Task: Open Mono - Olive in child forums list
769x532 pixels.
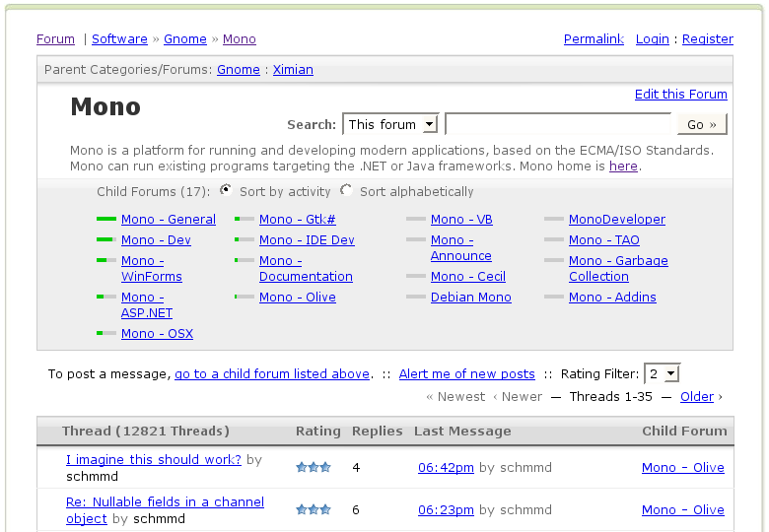Action: (297, 297)
